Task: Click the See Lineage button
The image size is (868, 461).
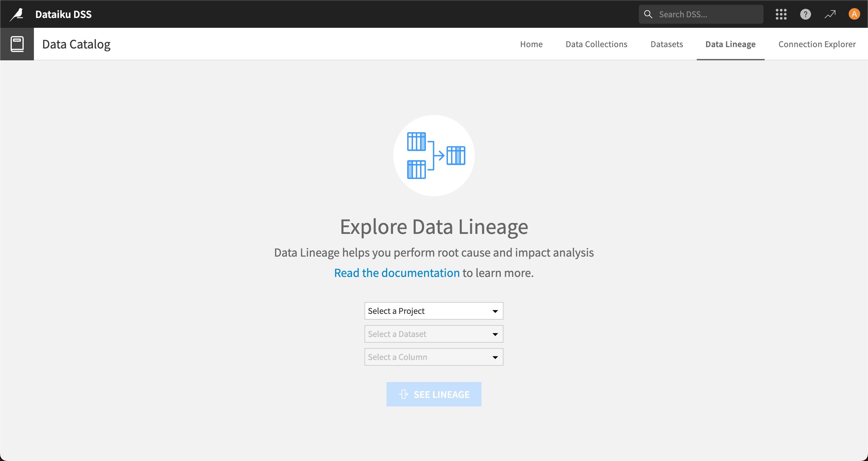Action: 434,394
